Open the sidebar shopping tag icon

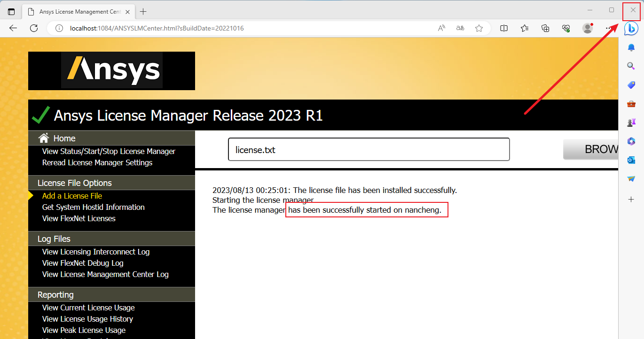(x=631, y=85)
